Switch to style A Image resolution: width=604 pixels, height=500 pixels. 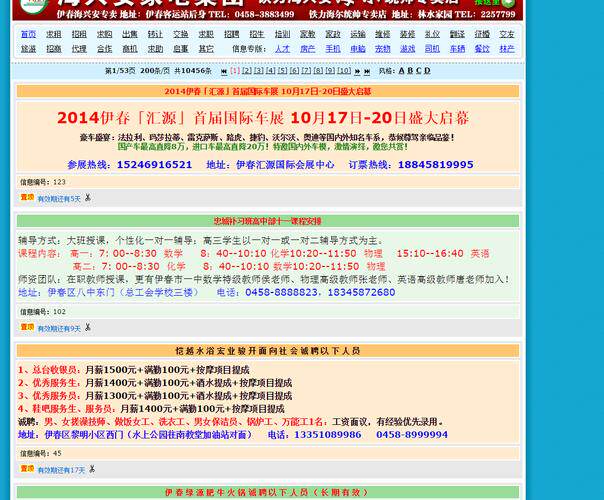pos(401,71)
